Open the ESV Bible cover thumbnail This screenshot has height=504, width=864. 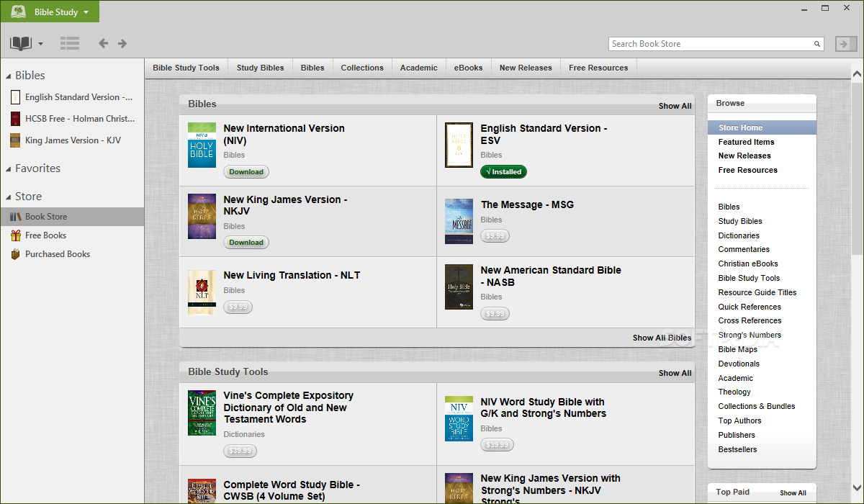click(x=459, y=145)
